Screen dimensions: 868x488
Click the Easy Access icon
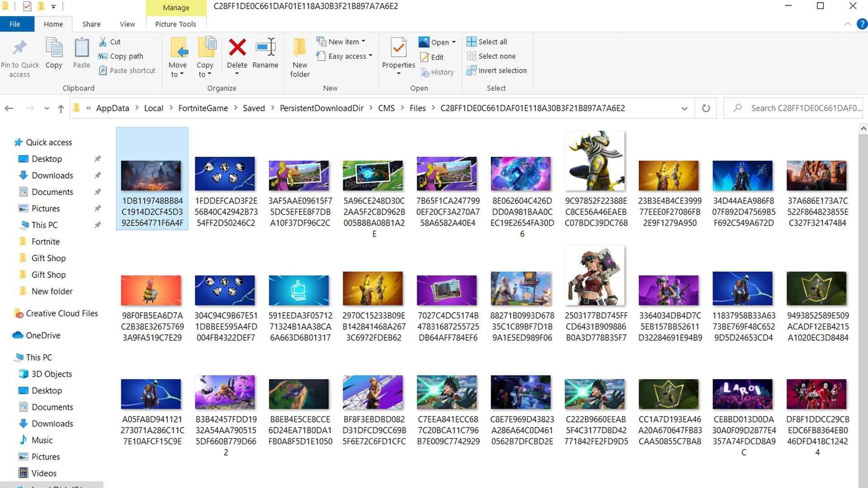322,56
